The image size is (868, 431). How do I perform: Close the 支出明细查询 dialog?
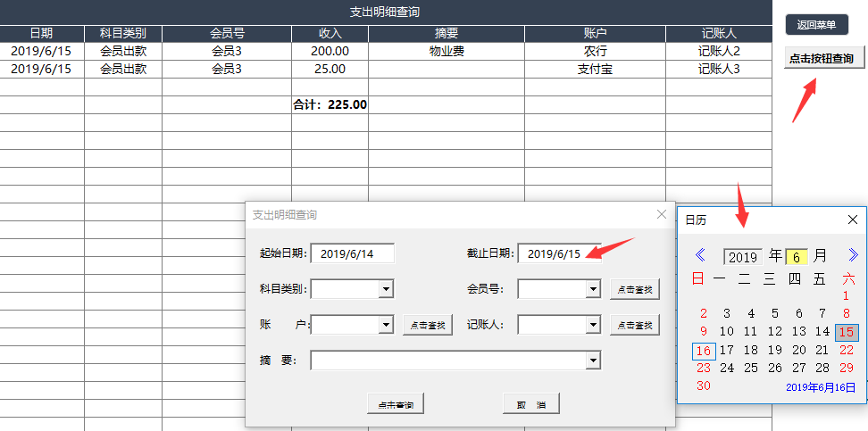coord(662,214)
